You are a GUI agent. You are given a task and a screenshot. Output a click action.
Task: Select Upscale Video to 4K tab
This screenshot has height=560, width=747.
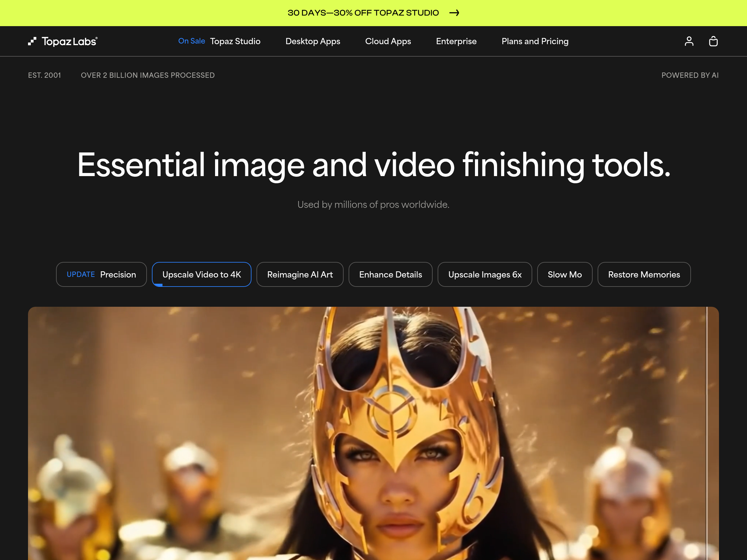[x=202, y=274]
